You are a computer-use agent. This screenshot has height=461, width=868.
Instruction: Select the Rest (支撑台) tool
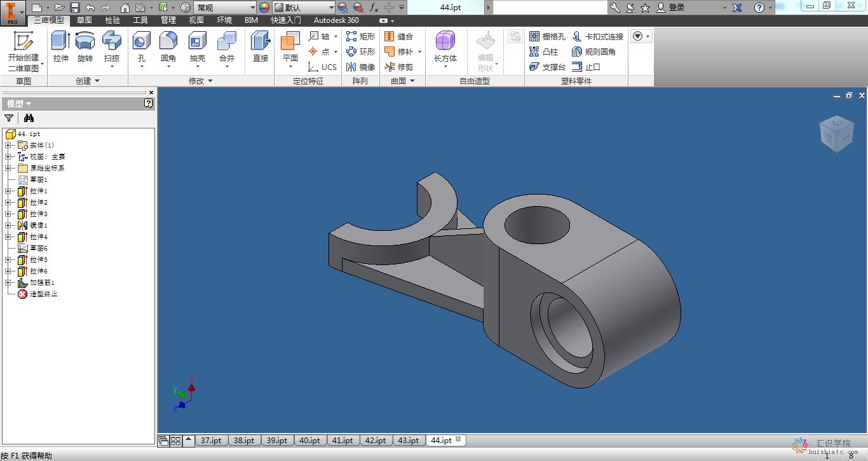547,67
